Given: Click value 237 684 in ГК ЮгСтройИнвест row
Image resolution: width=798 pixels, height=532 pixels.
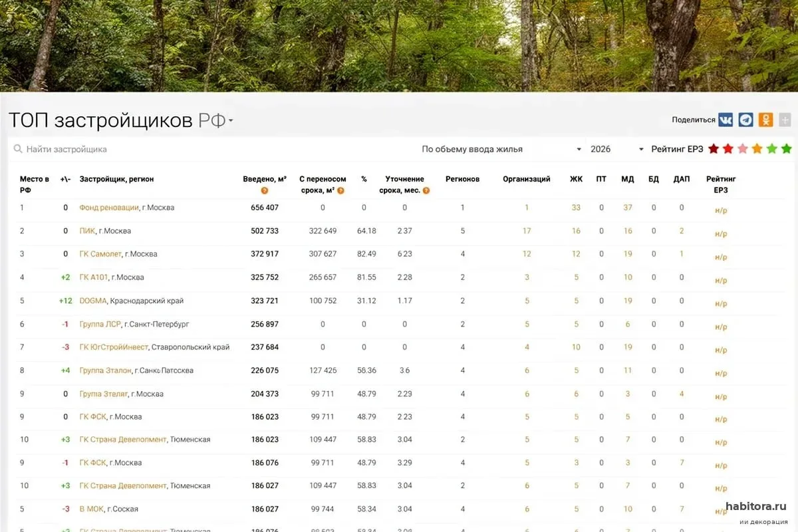Looking at the screenshot, I should tap(265, 347).
